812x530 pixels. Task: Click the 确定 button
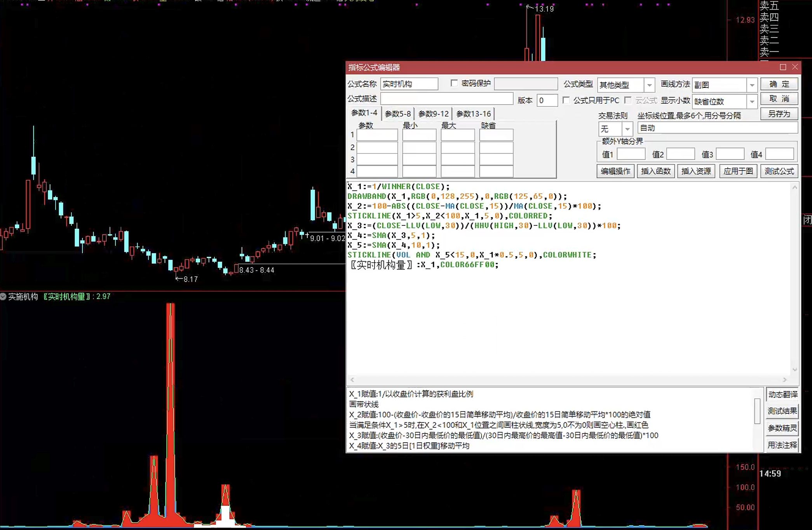(x=779, y=84)
